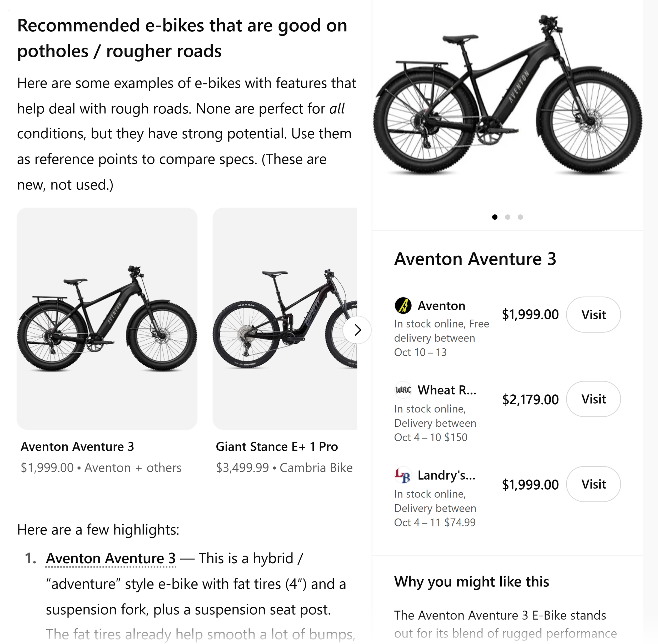This screenshot has height=644, width=658.
Task: Click the underlined Aventon Aventure 3 link
Action: tap(111, 559)
